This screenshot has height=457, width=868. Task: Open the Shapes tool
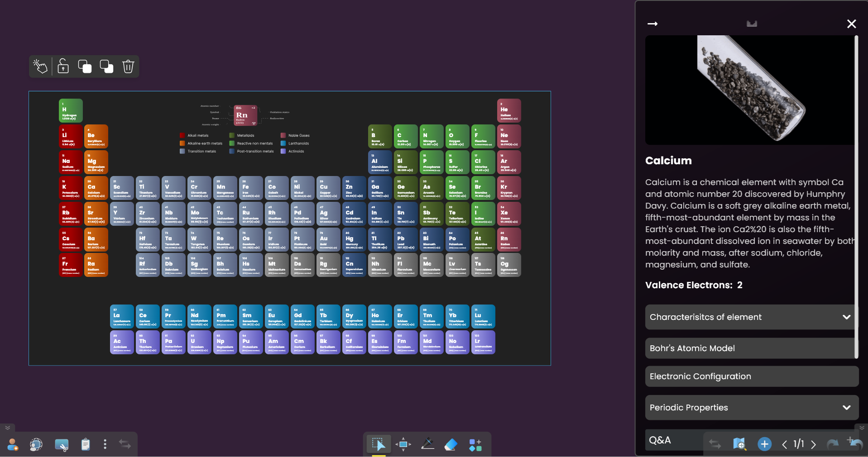(x=475, y=444)
